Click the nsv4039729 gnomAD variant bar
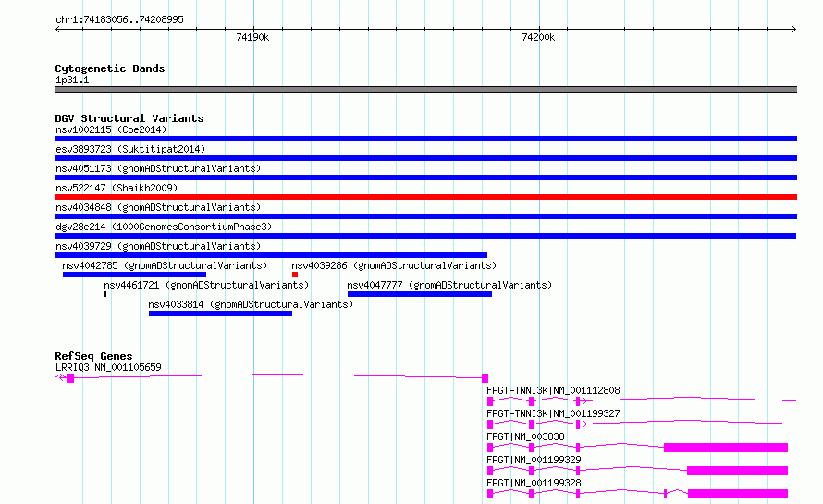The height and width of the screenshot is (504, 823). coord(271,255)
